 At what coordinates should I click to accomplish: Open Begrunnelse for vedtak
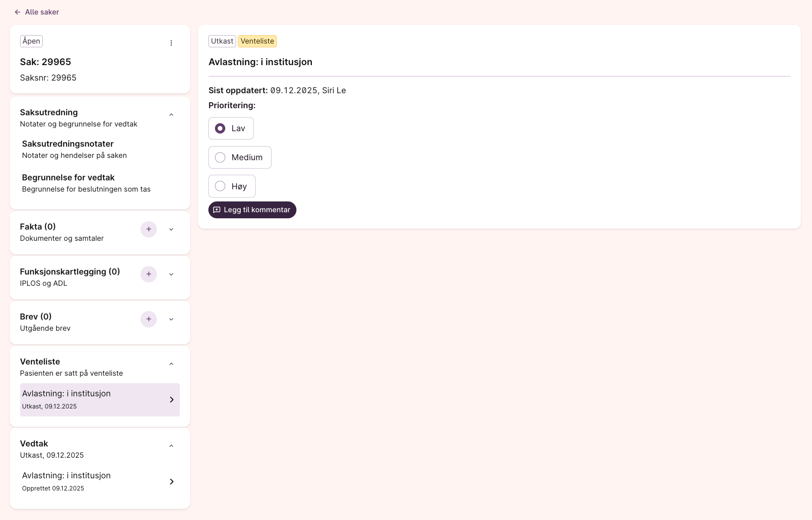68,178
